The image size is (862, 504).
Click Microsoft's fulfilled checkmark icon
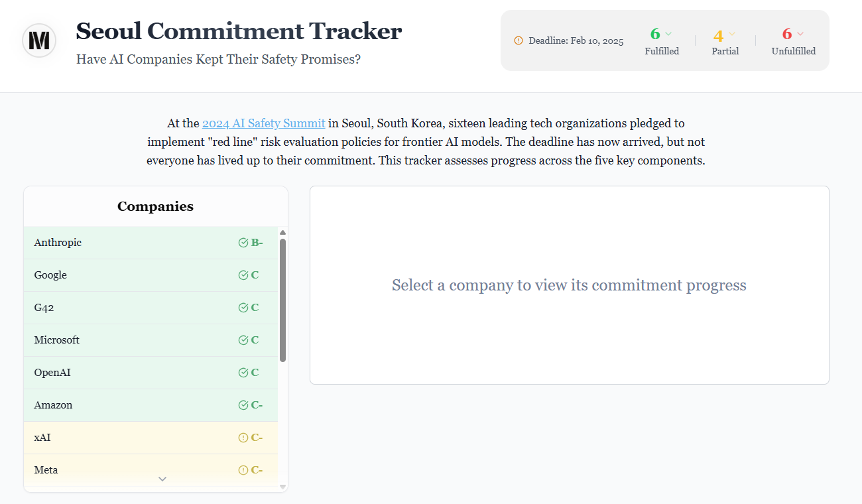pos(243,340)
